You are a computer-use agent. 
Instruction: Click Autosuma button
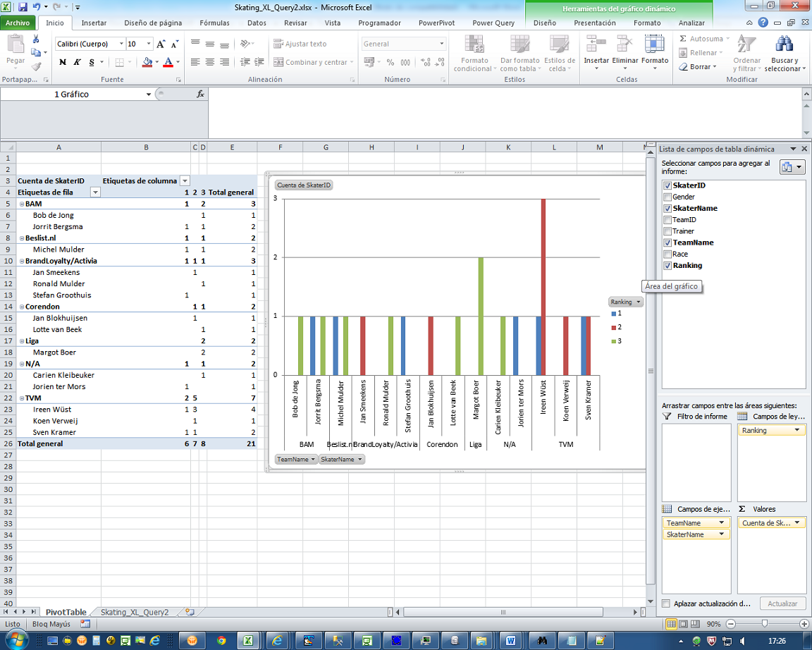(x=703, y=39)
